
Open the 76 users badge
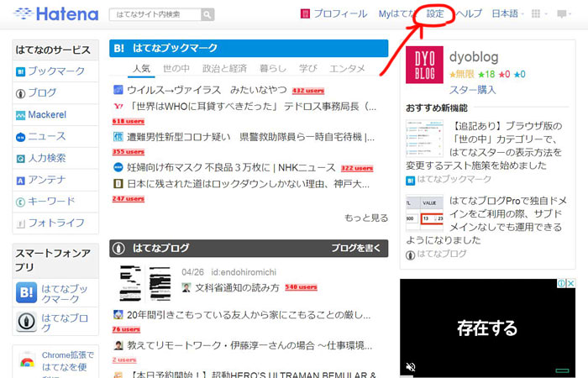126,329
